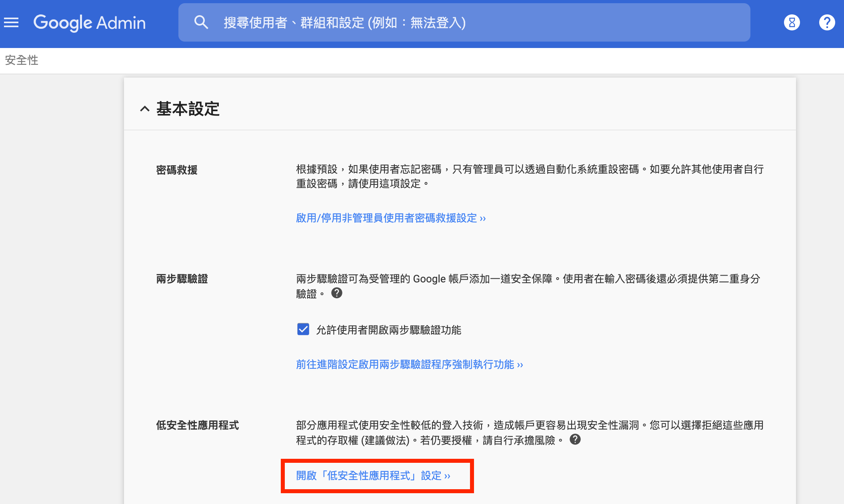Uncheck the 允許使用者開啟兩步驟驗證功能 checkbox
The image size is (844, 504).
(303, 329)
